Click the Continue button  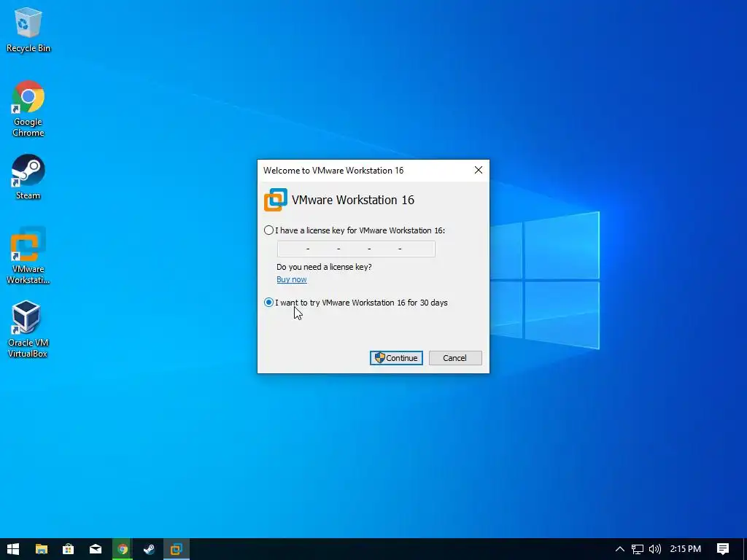pos(396,358)
